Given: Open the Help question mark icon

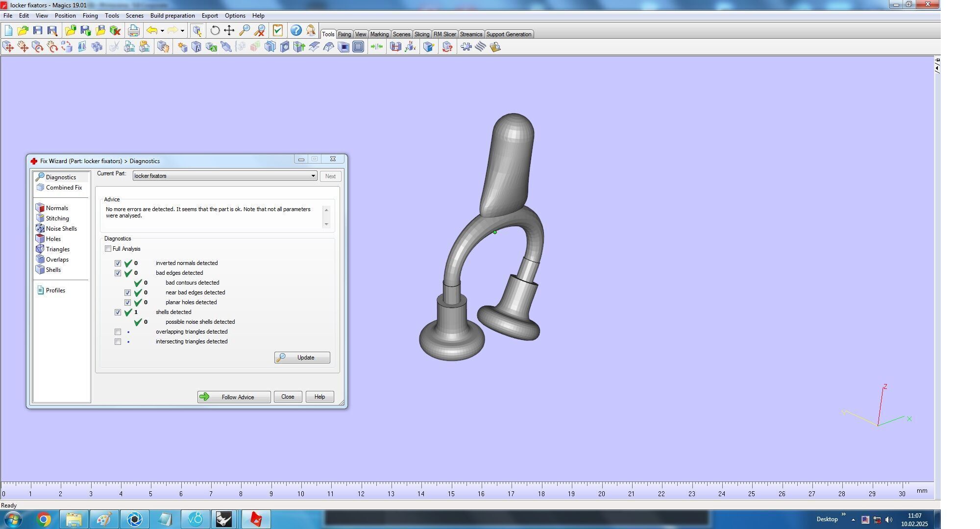Looking at the screenshot, I should tap(295, 30).
